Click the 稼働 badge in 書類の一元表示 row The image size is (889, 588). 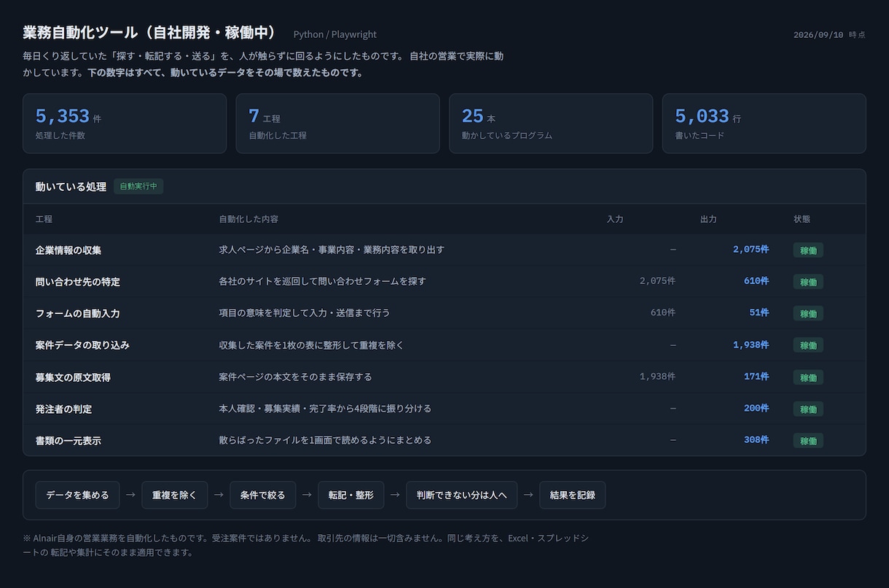pos(808,441)
